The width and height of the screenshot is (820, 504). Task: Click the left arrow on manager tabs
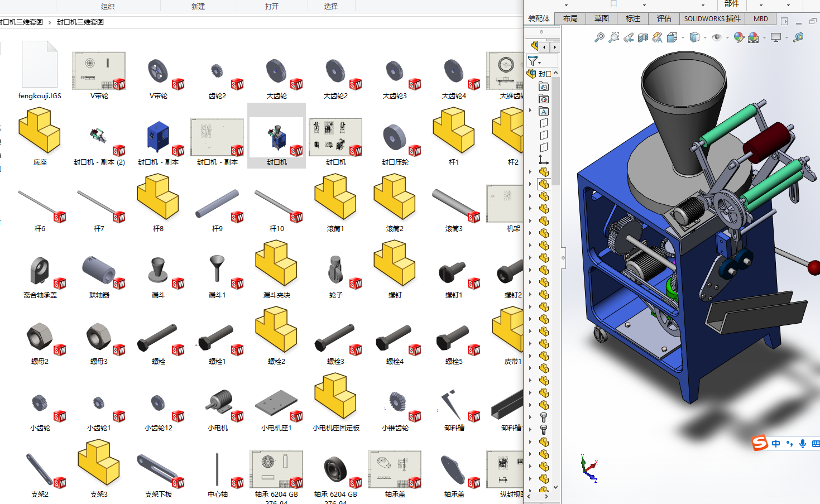544,47
